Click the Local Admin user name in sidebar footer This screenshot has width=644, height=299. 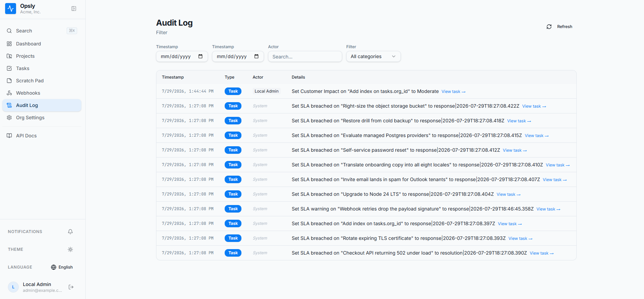[x=37, y=284]
